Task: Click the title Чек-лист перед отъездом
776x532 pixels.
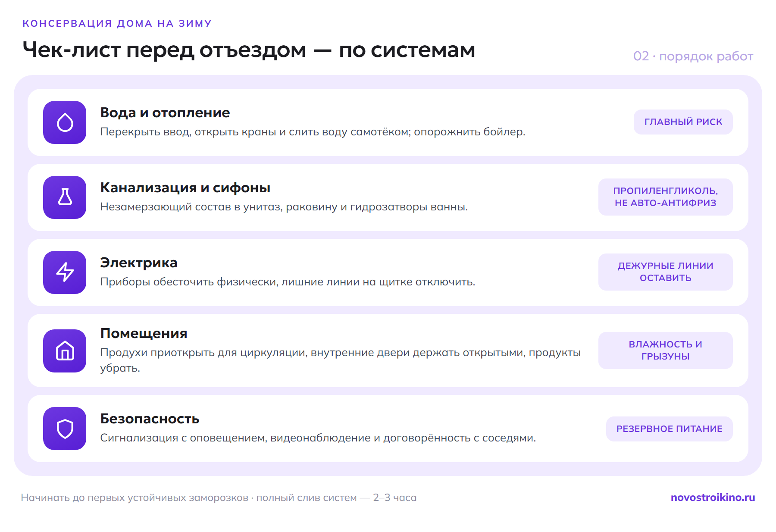Action: pyautogui.click(x=164, y=50)
